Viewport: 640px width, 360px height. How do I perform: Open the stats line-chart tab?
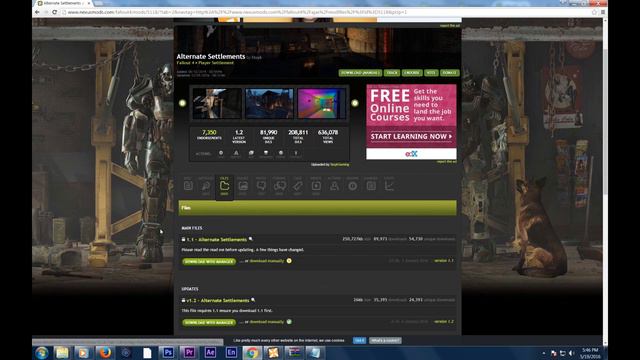pyautogui.click(x=389, y=186)
